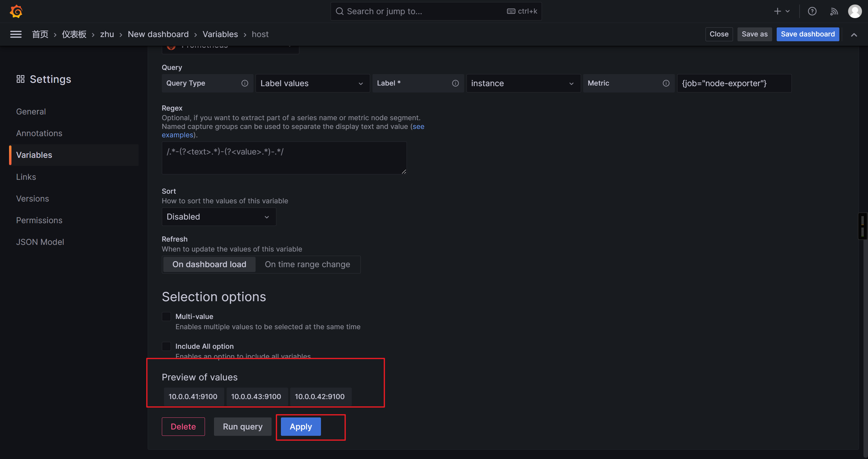This screenshot has height=459, width=868.
Task: Click the Apply button
Action: pos(300,427)
